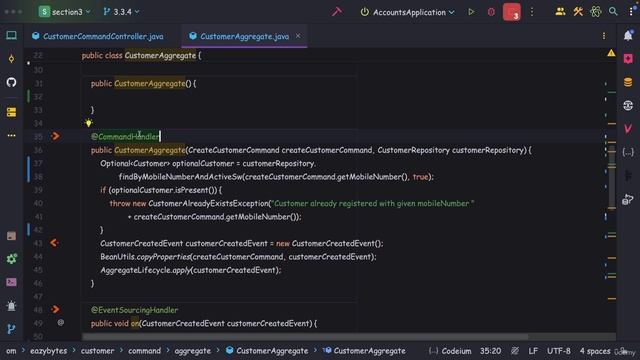Viewport: 640px width, 360px height.
Task: Run AccountsApplication with the play icon
Action: click(471, 12)
